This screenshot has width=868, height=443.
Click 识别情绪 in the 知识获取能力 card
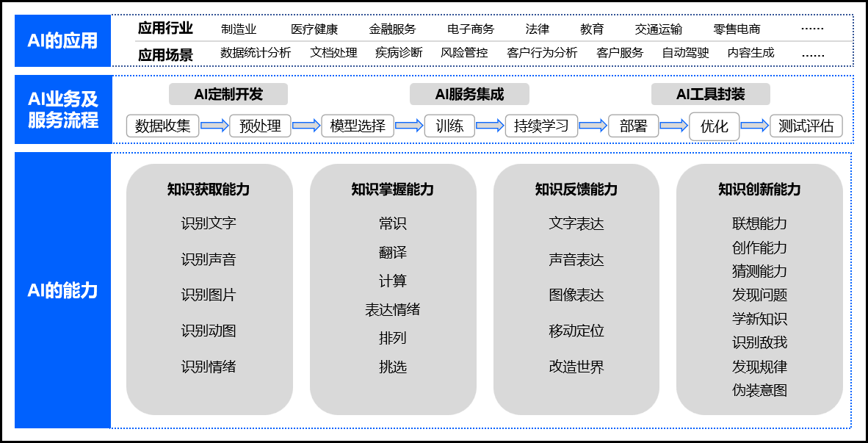[x=209, y=366]
